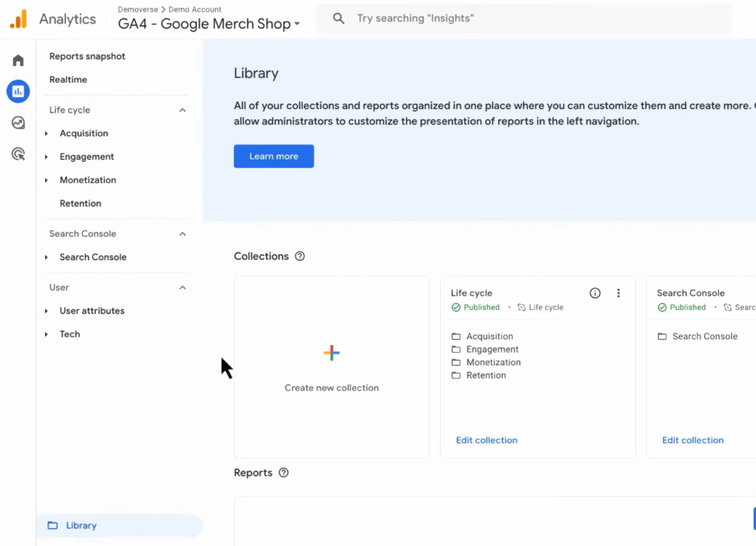Expand the Engagement arrow in sidebar

[x=47, y=156]
